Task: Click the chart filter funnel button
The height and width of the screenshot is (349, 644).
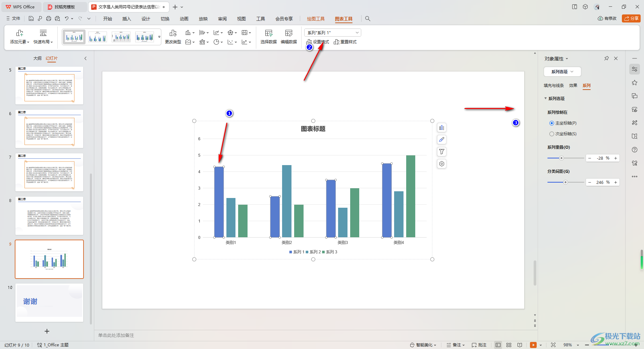Action: click(442, 152)
